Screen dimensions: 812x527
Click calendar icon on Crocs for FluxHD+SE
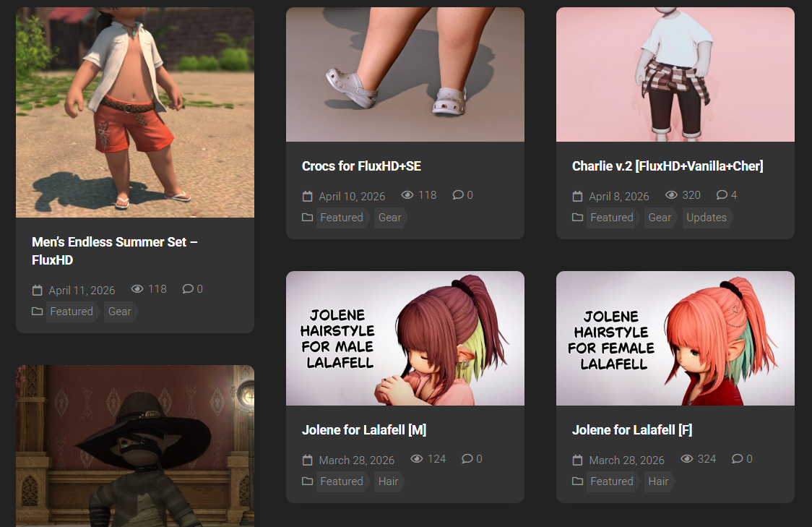coord(308,197)
